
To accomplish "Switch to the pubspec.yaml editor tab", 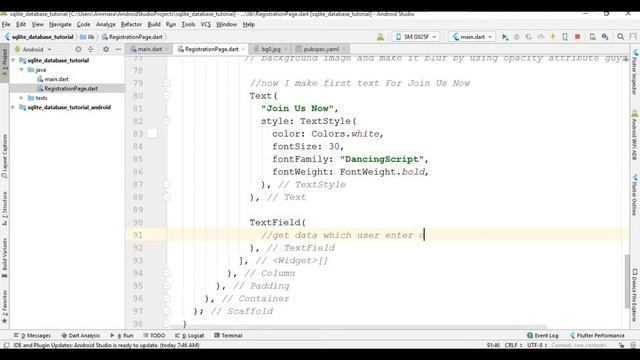I will tap(321, 49).
